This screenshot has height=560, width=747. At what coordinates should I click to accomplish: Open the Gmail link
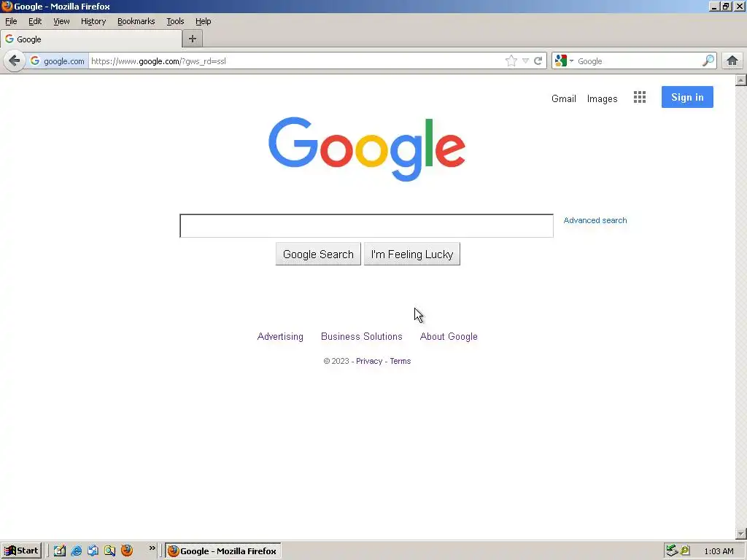564,98
